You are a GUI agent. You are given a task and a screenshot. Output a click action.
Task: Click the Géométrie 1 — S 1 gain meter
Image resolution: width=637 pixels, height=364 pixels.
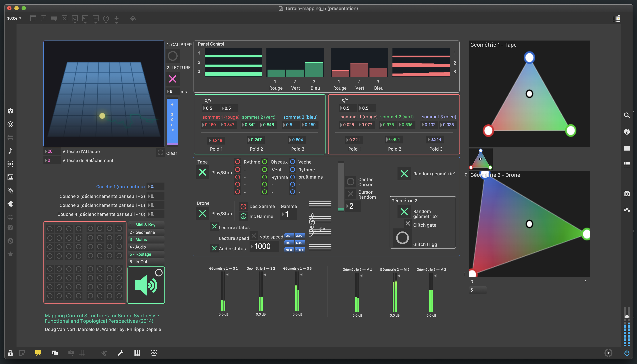[224, 292]
